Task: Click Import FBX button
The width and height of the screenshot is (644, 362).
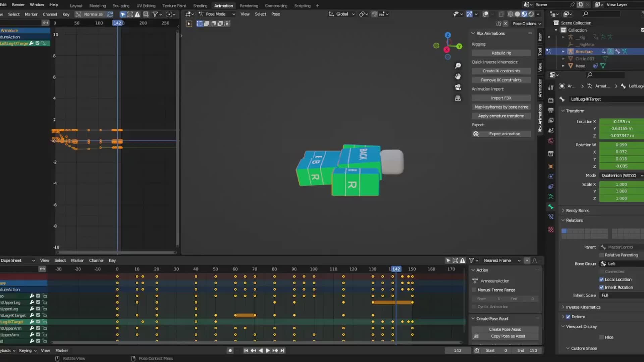Action: pos(501,98)
